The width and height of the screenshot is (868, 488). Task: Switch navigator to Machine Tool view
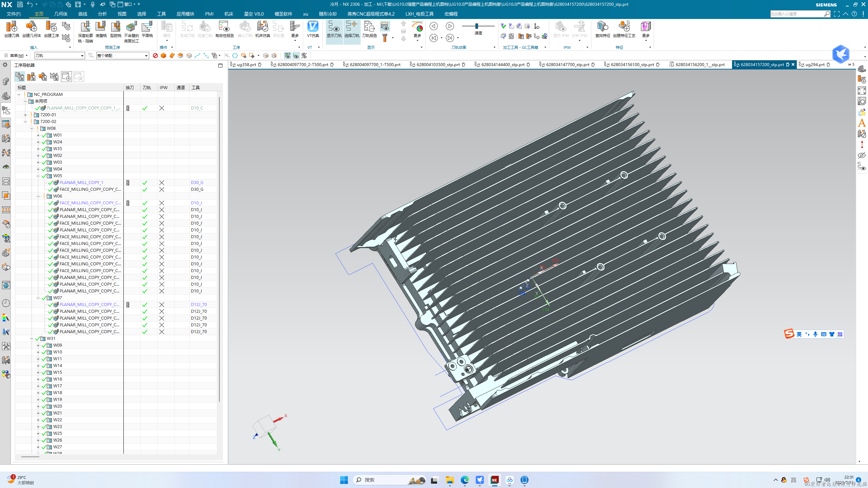31,77
